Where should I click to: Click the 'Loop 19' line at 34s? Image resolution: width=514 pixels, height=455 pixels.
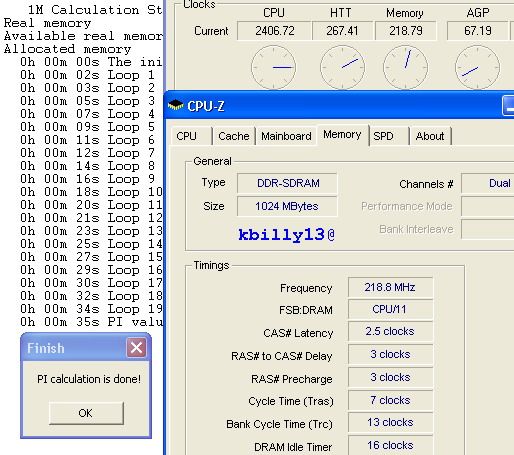91,309
